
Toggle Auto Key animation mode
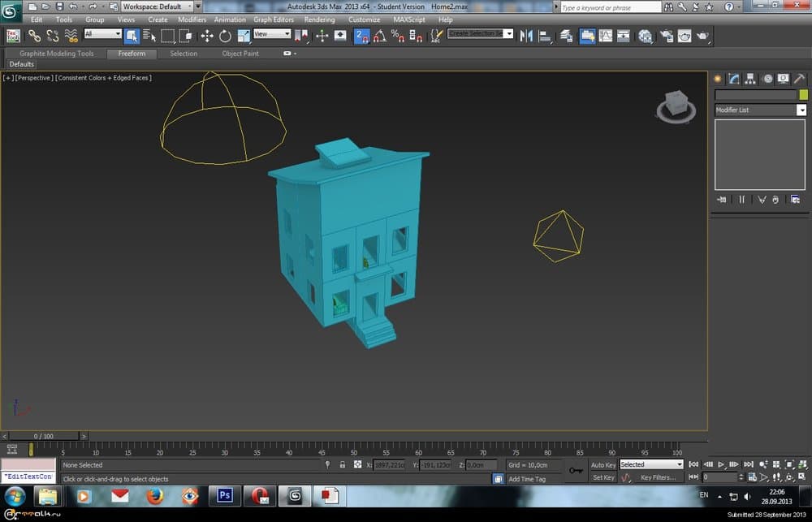pos(603,465)
